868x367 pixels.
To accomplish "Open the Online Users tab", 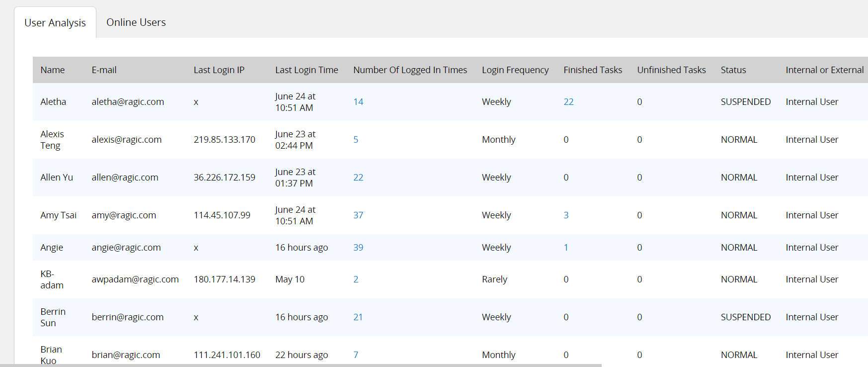I will 136,22.
